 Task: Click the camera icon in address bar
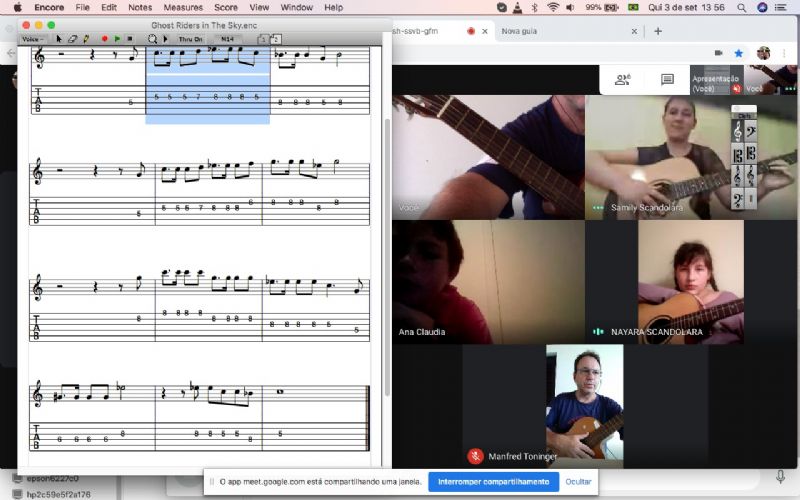click(718, 53)
